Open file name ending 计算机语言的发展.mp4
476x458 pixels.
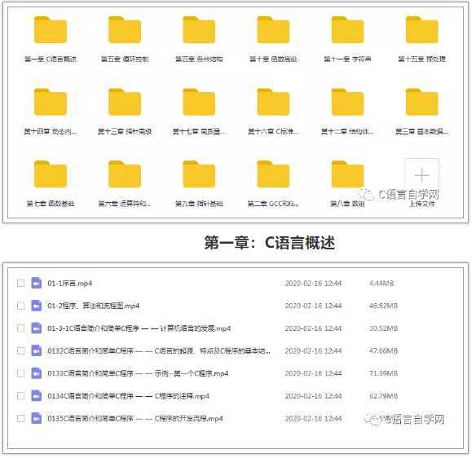coord(139,328)
